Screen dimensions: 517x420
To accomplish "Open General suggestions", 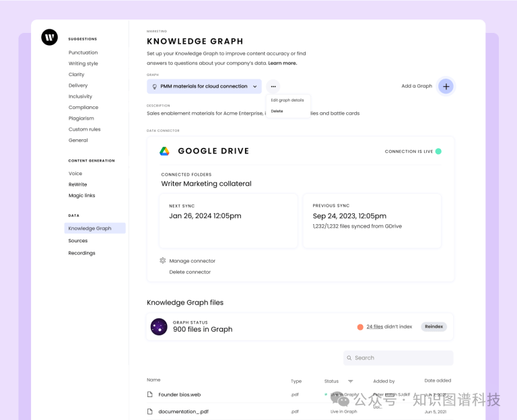I will coord(78,140).
